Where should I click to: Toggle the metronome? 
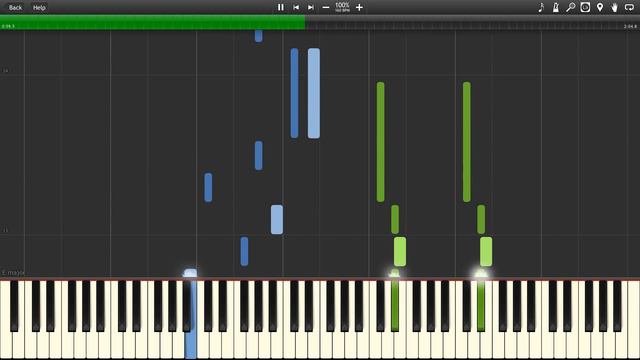(556, 7)
